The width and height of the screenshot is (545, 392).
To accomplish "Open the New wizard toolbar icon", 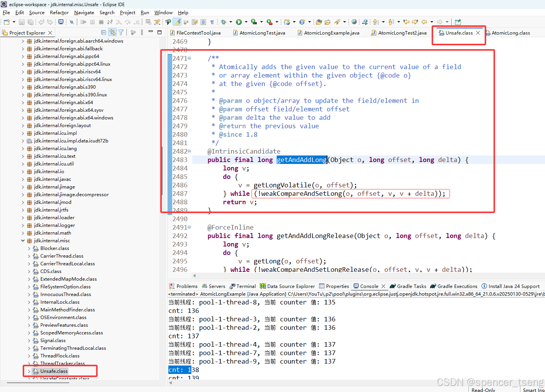I will coord(7,22).
